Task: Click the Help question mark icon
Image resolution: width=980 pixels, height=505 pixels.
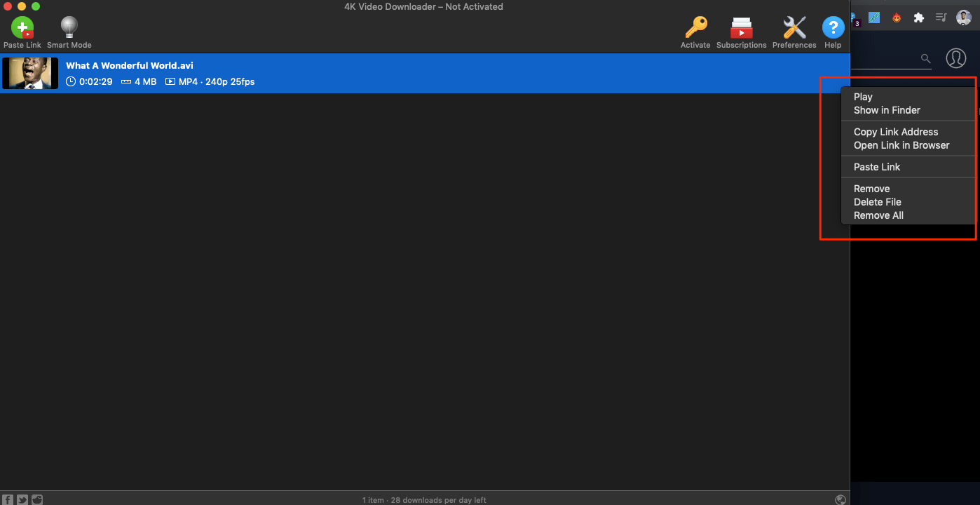Action: click(x=833, y=29)
